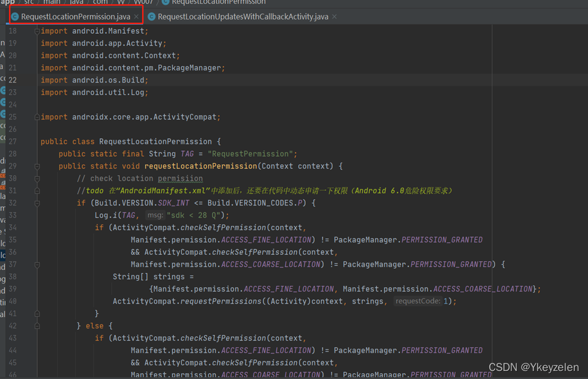Image resolution: width=588 pixels, height=379 pixels.
Task: Collapse the fold marker at line 37
Action: (x=37, y=265)
